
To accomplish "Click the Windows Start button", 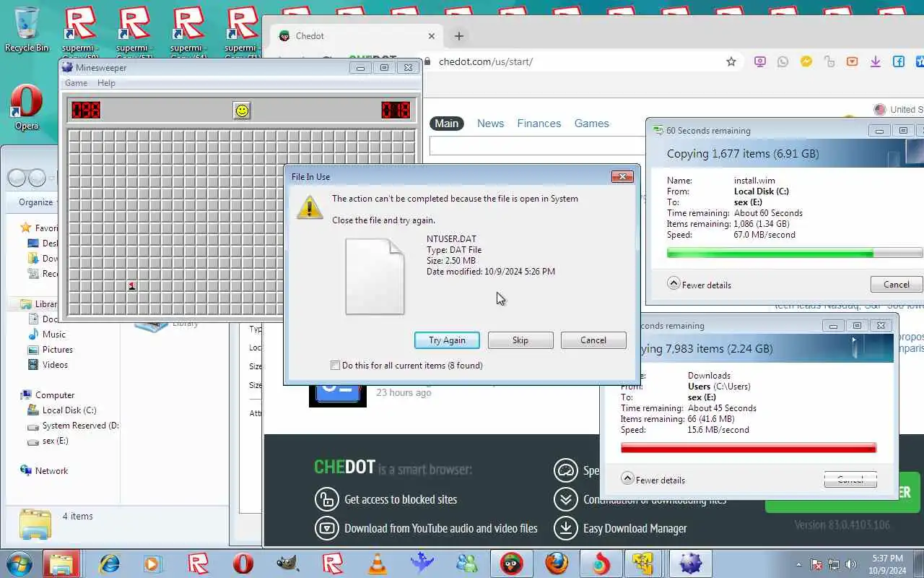I will click(x=19, y=564).
